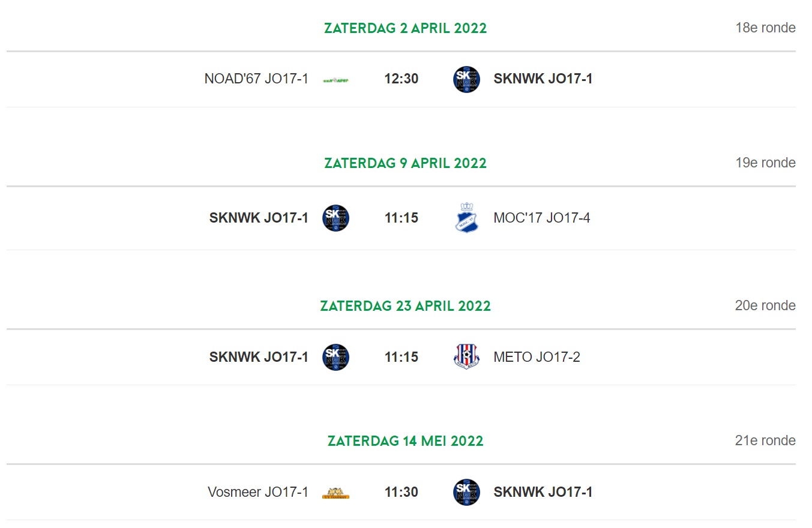Click the NOAD'67 club logo

[x=335, y=79]
